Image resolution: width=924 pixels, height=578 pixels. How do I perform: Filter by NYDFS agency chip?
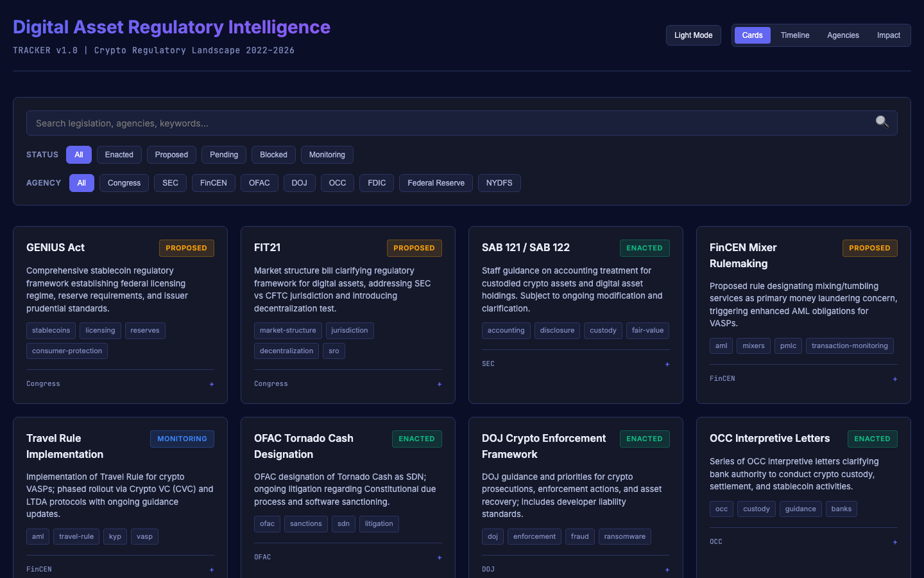coord(499,183)
